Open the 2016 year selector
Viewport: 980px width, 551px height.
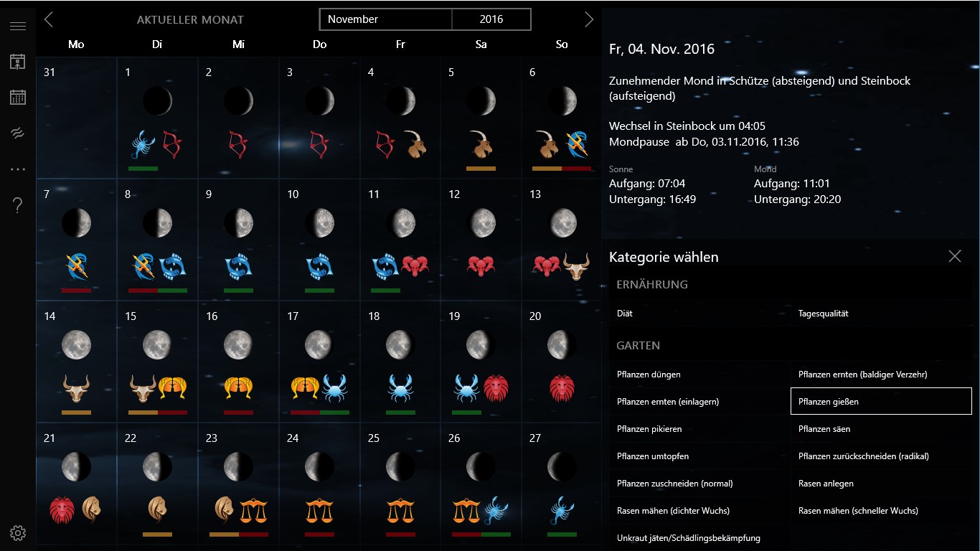tap(491, 19)
